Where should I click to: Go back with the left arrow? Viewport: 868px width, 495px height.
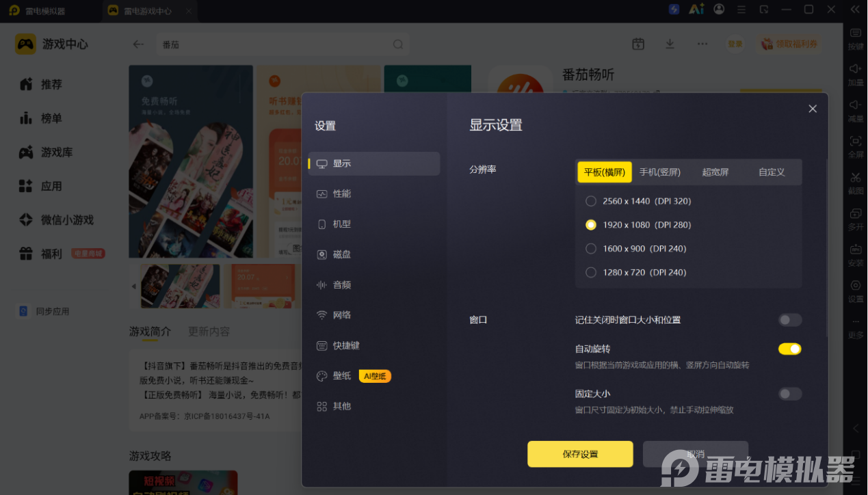[138, 44]
